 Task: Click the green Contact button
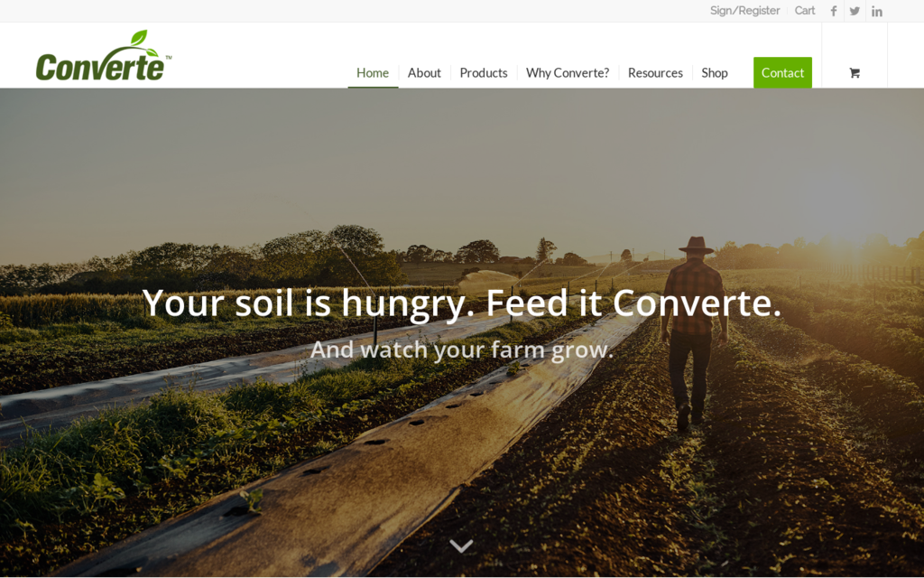[782, 72]
